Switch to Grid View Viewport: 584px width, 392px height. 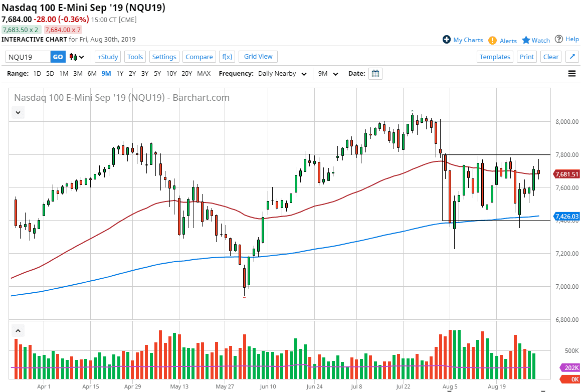pyautogui.click(x=258, y=57)
